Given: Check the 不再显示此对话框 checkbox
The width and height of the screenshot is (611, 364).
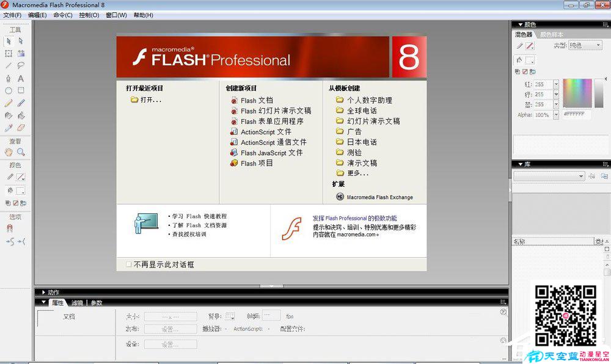Looking at the screenshot, I should [x=128, y=264].
